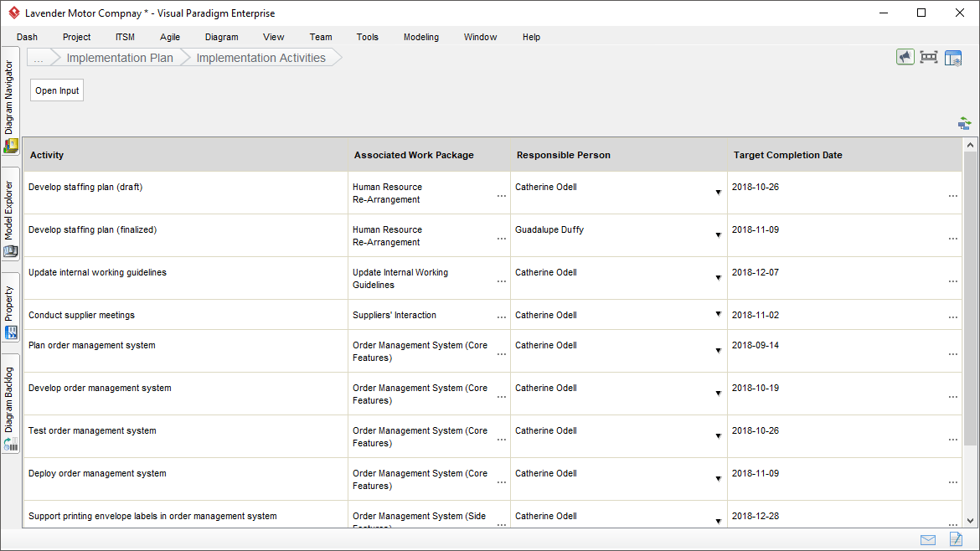Open the Diagram Backlog side panel
980x551 pixels.
point(10,407)
